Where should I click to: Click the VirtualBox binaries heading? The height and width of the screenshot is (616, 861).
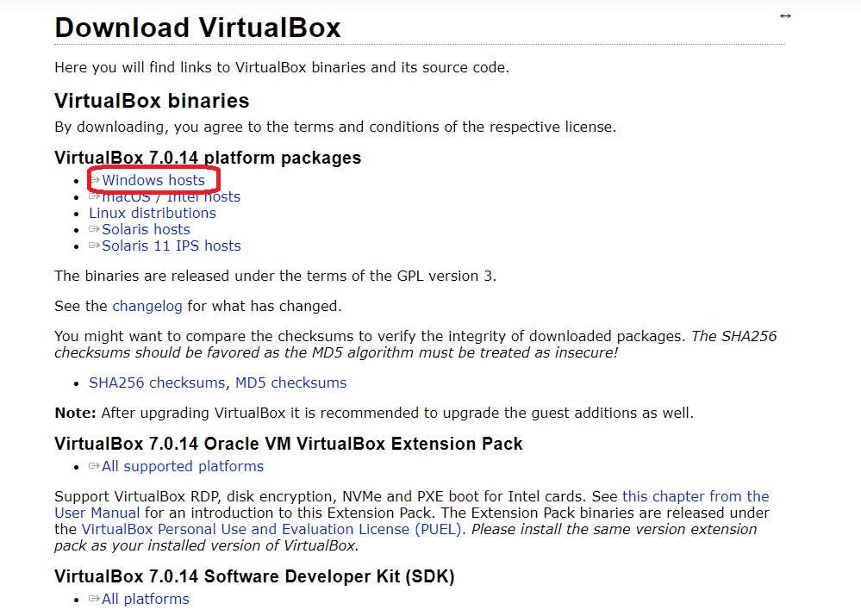pyautogui.click(x=152, y=101)
